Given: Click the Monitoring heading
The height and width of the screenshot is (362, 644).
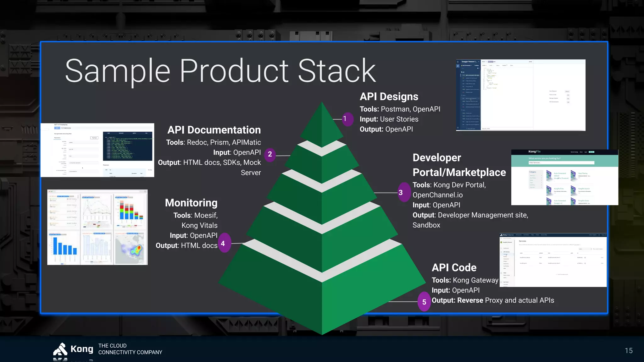Looking at the screenshot, I should 191,203.
